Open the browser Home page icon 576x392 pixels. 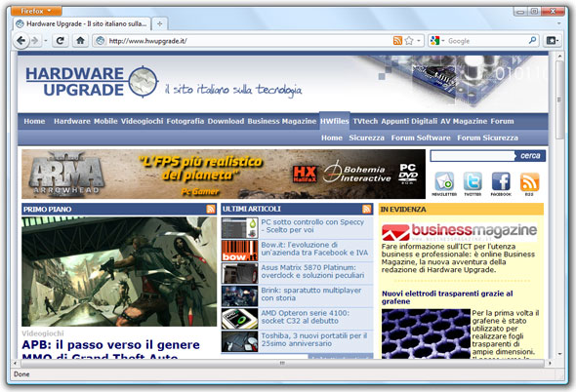[x=80, y=40]
